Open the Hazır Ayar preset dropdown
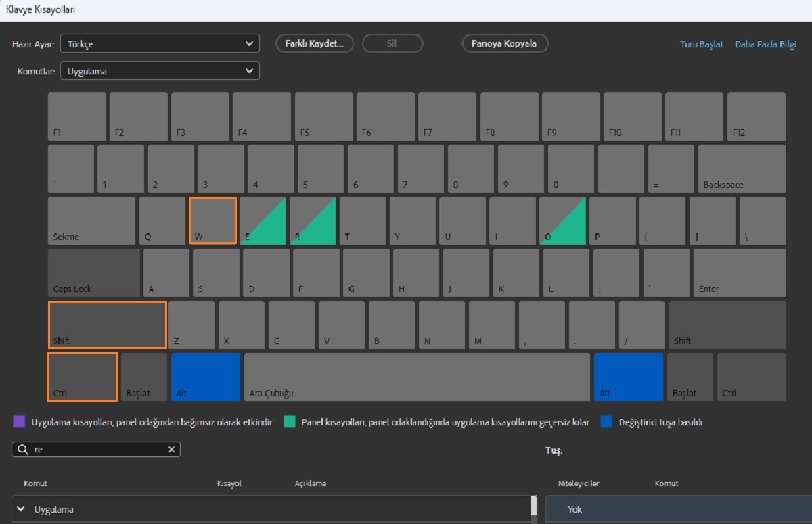Image resolution: width=812 pixels, height=524 pixels. tap(160, 43)
